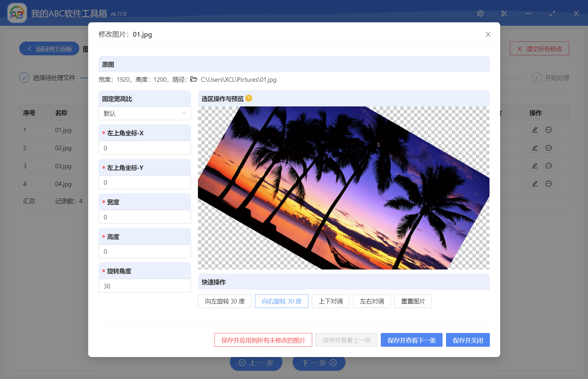Select 03.jpg in the file list
588x379 pixels.
click(x=63, y=166)
